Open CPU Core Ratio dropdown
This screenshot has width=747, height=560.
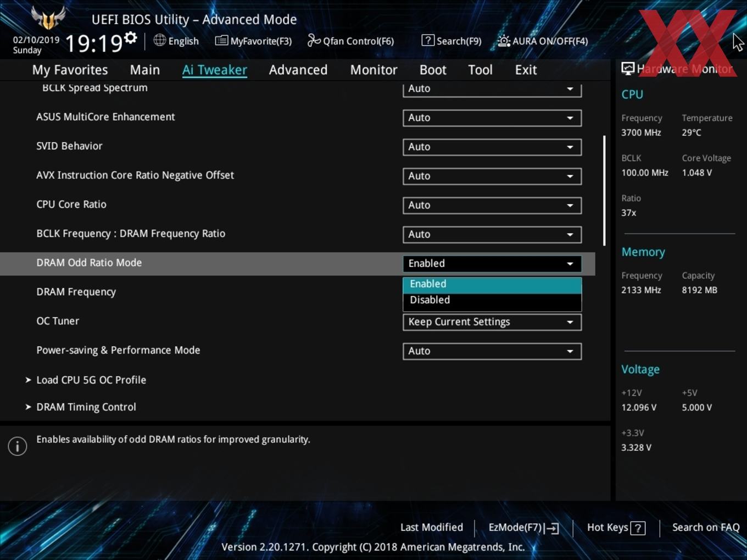492,205
